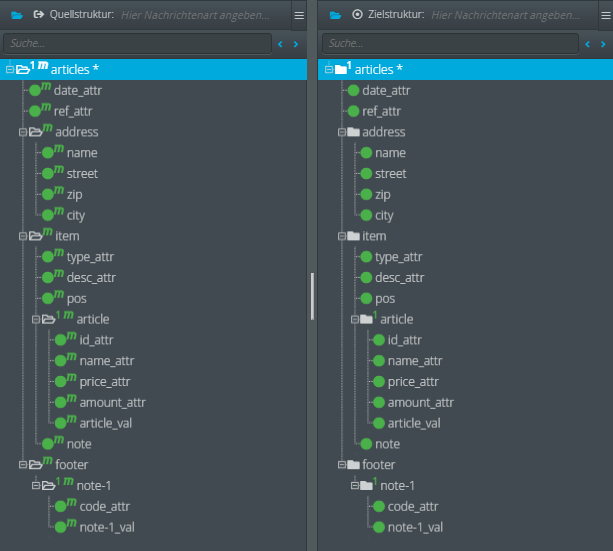
Task: Collapse source note-1 node
Action: 36,486
